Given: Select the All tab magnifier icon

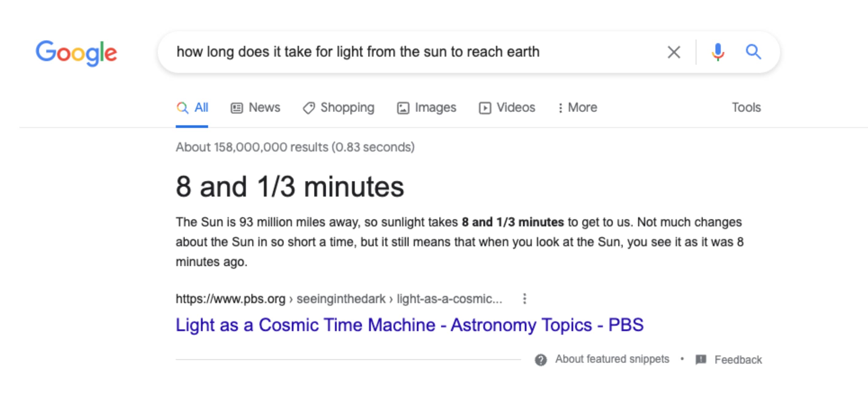Looking at the screenshot, I should pyautogui.click(x=182, y=108).
